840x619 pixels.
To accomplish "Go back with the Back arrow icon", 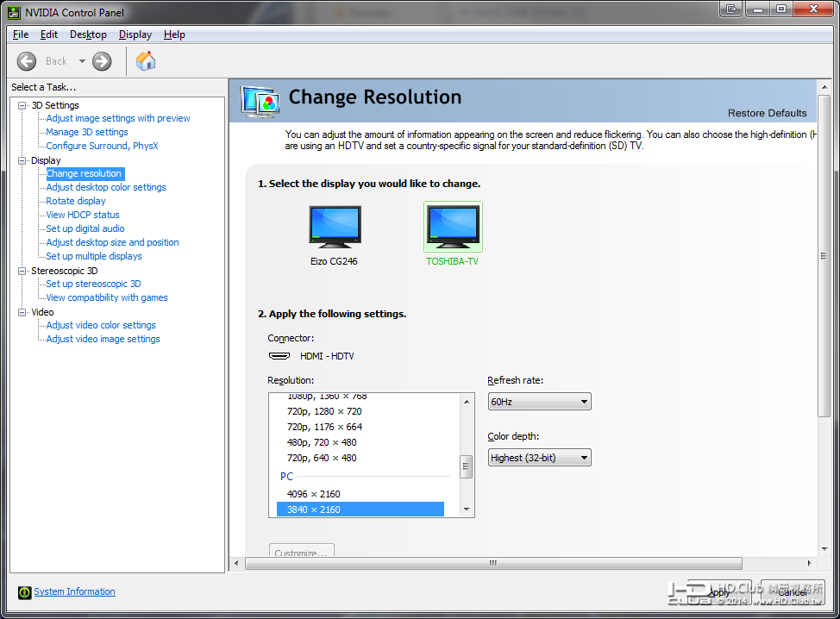I will pos(26,61).
